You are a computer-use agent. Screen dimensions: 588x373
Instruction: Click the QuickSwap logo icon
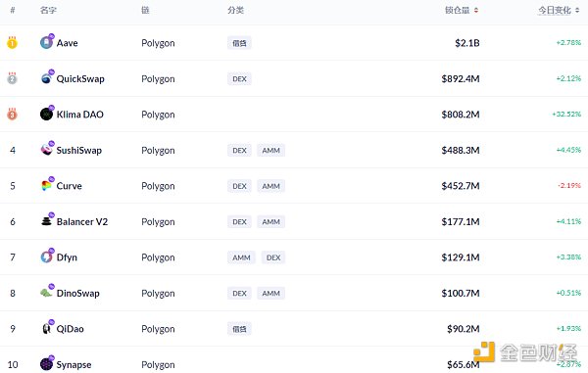[x=46, y=78]
